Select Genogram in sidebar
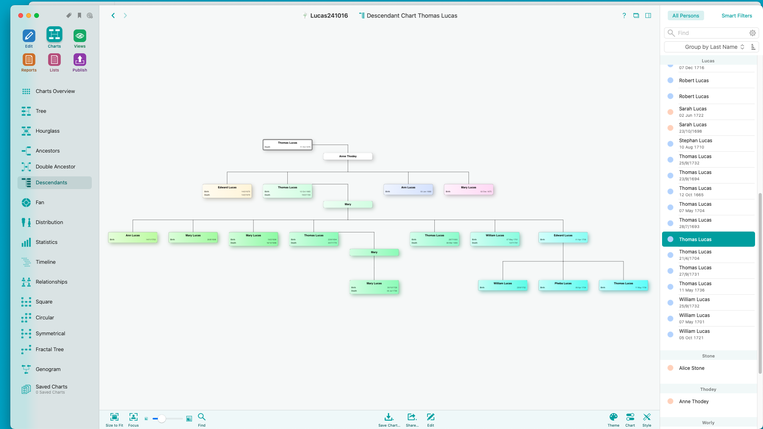 tap(54, 370)
